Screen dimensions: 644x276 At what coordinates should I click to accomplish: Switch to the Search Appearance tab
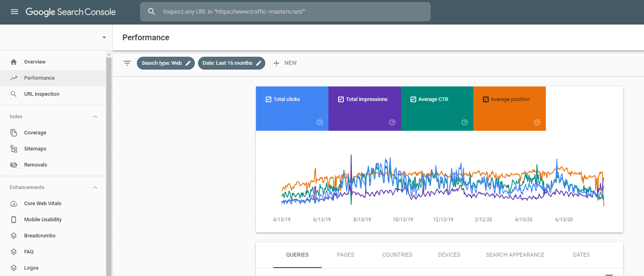point(515,255)
